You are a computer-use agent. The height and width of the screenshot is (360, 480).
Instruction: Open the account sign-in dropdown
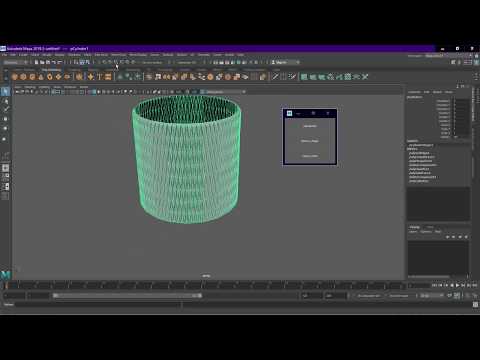point(286,62)
